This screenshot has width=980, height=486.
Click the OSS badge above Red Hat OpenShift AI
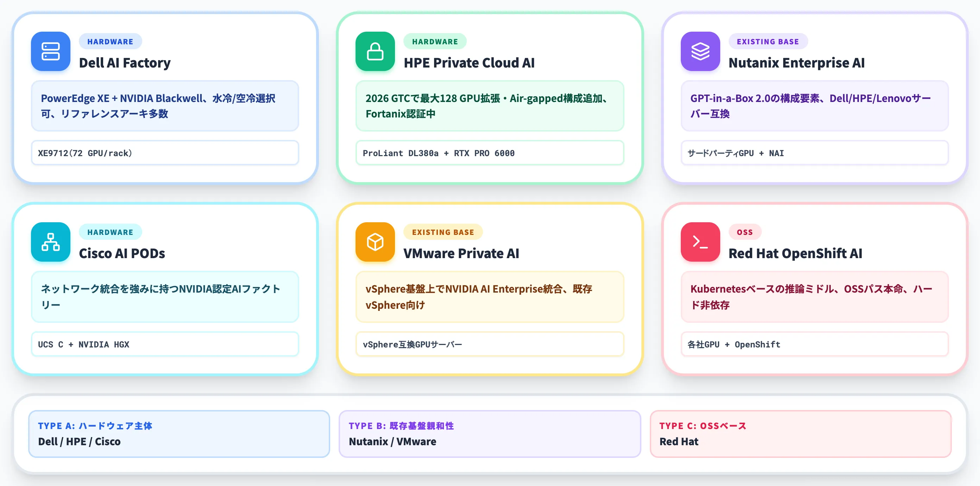pyautogui.click(x=745, y=232)
